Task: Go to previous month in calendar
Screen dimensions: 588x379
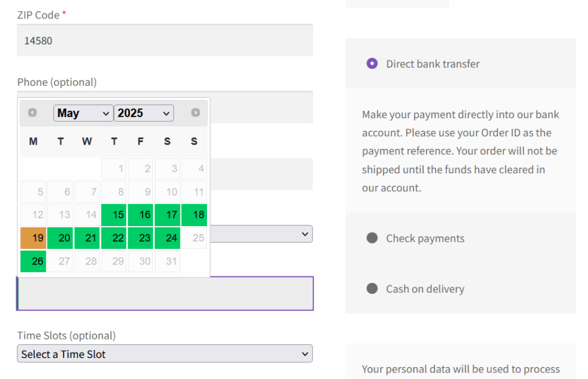Action: pyautogui.click(x=32, y=113)
